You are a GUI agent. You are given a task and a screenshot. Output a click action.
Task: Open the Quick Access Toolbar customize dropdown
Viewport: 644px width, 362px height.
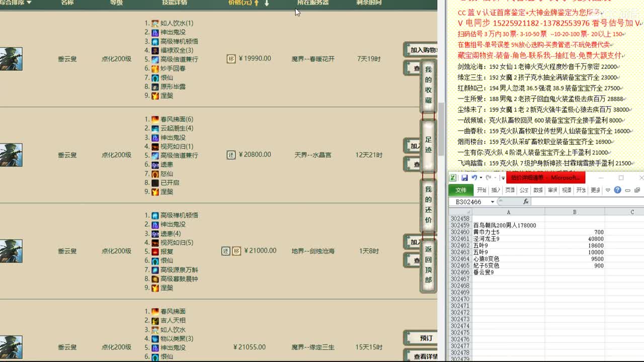(503, 178)
